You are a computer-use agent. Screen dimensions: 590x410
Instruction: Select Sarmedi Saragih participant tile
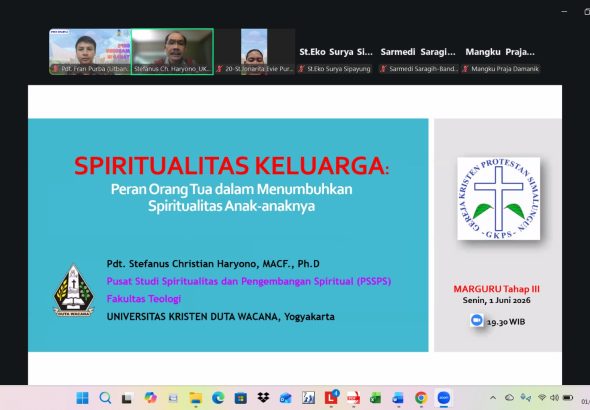point(418,52)
